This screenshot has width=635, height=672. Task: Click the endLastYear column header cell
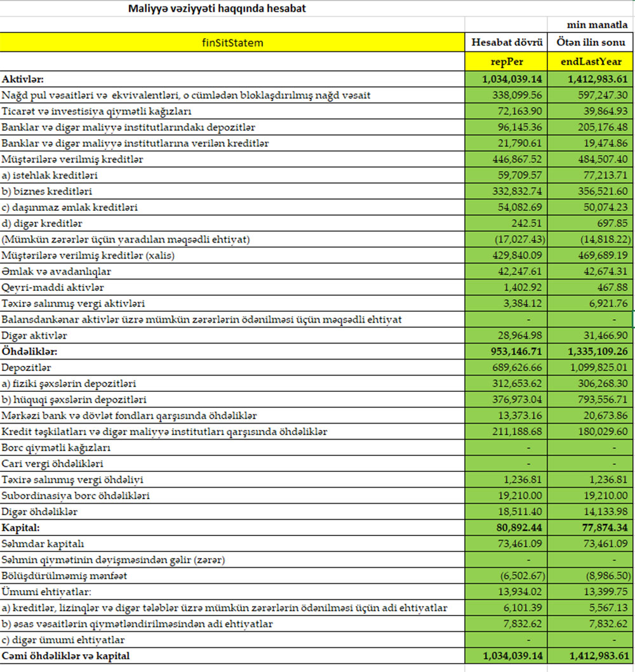point(591,62)
